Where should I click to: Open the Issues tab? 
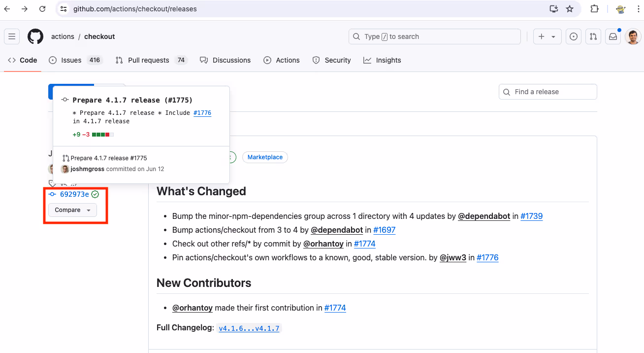pyautogui.click(x=75, y=60)
